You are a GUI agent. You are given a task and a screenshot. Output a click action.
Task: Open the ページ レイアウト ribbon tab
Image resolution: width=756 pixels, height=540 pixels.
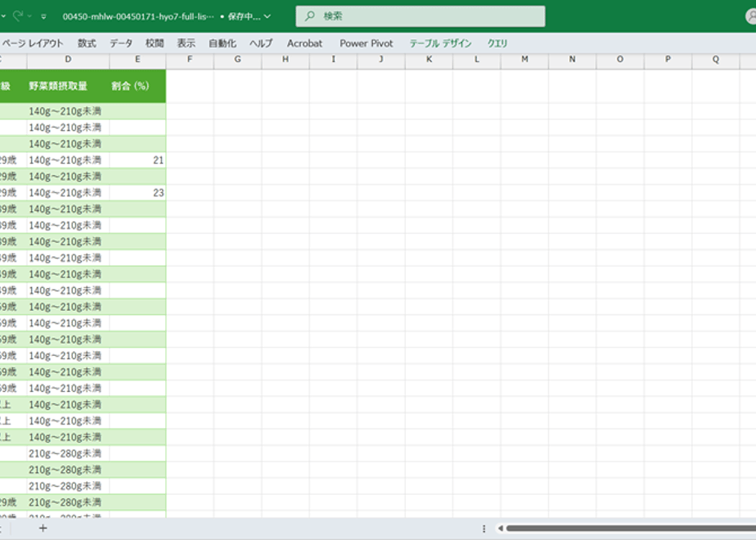(x=32, y=43)
